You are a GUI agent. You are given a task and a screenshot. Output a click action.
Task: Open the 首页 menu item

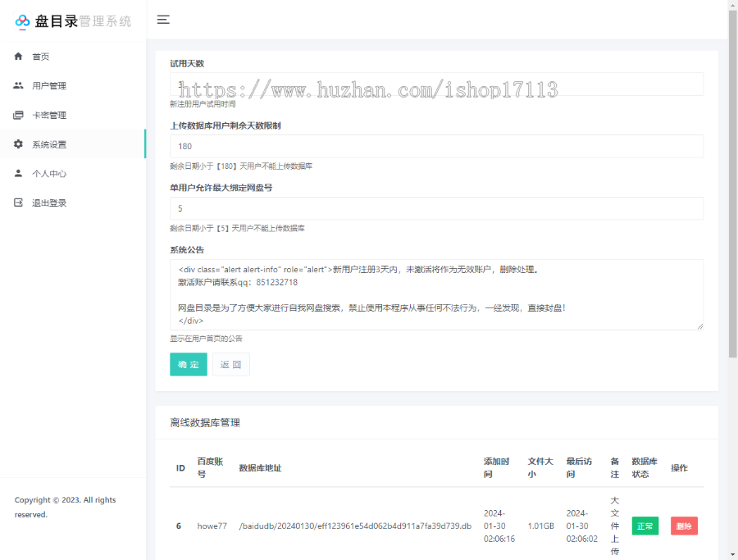click(73, 57)
